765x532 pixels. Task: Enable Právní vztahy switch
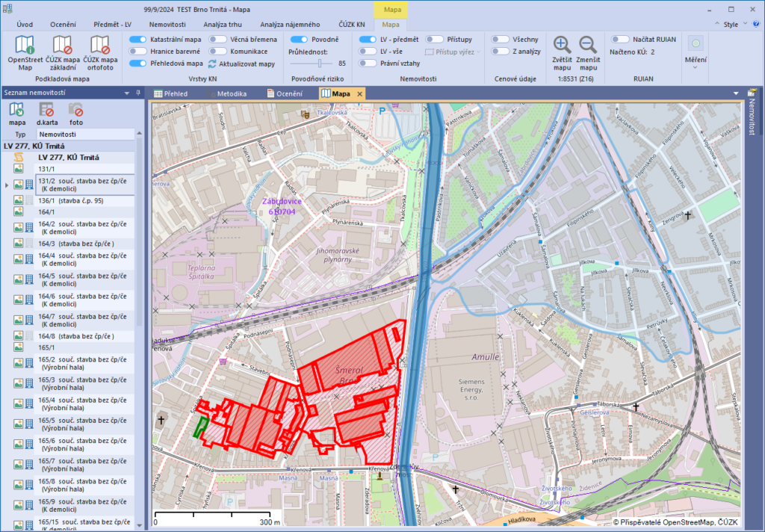pos(368,63)
